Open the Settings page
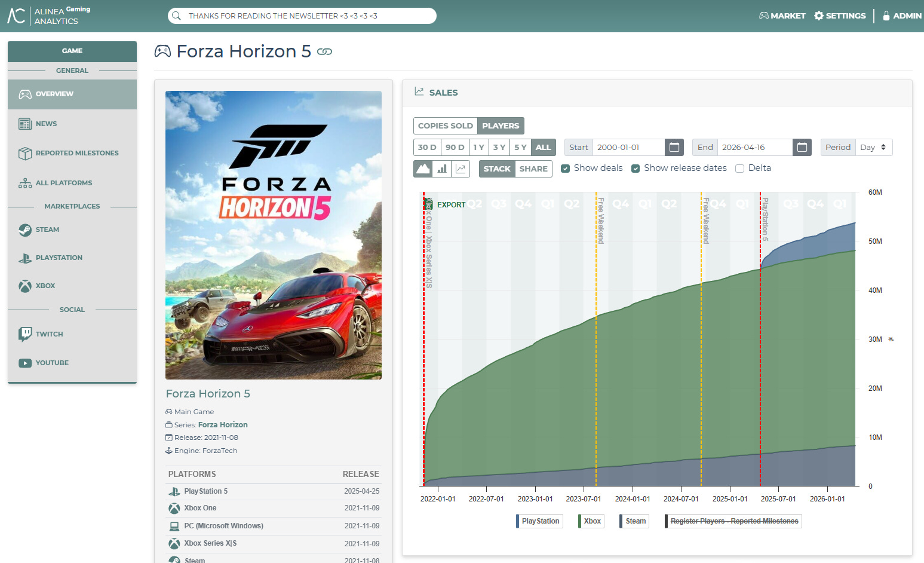924x563 pixels. pos(840,16)
